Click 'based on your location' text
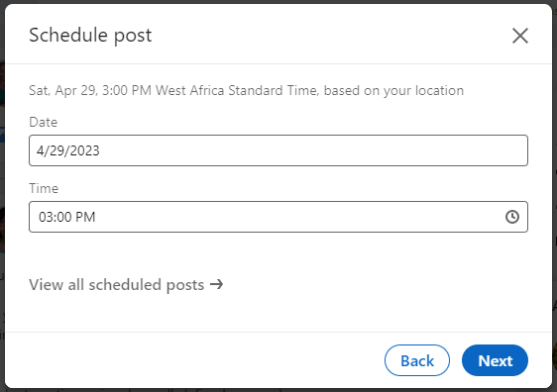 click(x=393, y=90)
